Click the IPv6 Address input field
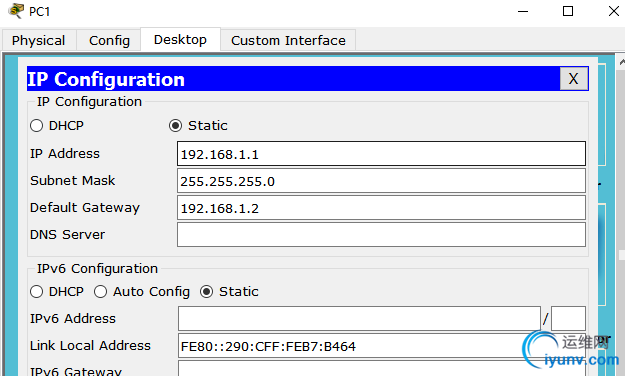 (x=359, y=318)
